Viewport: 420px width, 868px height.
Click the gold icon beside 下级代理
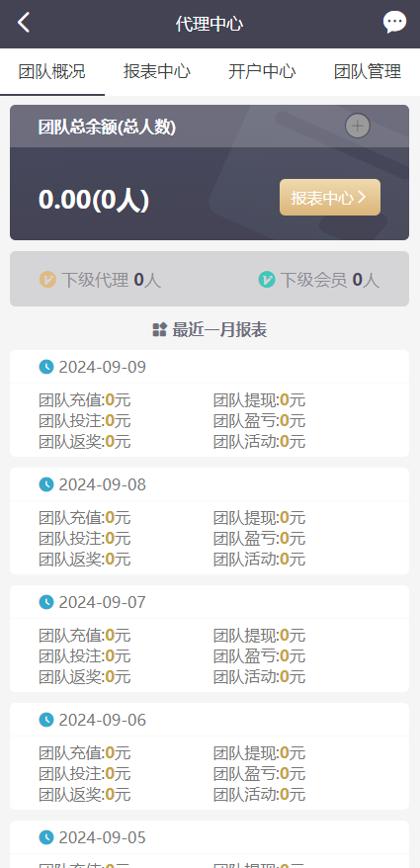click(x=47, y=280)
